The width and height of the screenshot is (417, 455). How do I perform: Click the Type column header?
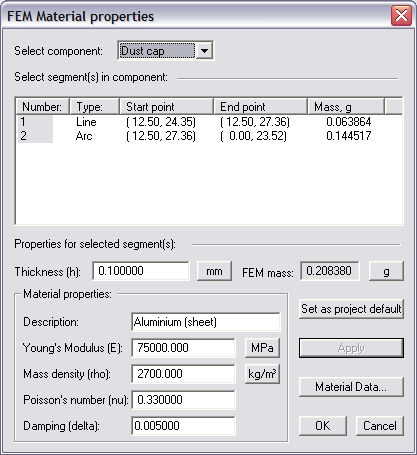coord(94,107)
